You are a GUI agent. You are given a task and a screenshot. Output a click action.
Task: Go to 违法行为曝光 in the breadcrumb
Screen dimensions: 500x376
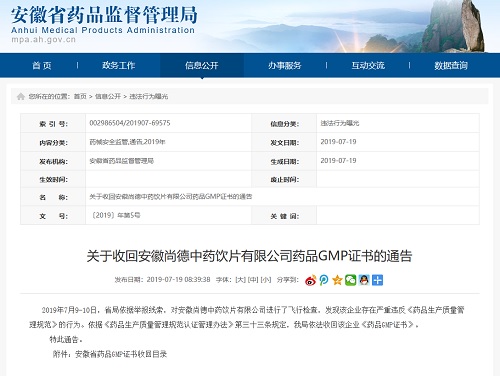pyautogui.click(x=149, y=96)
